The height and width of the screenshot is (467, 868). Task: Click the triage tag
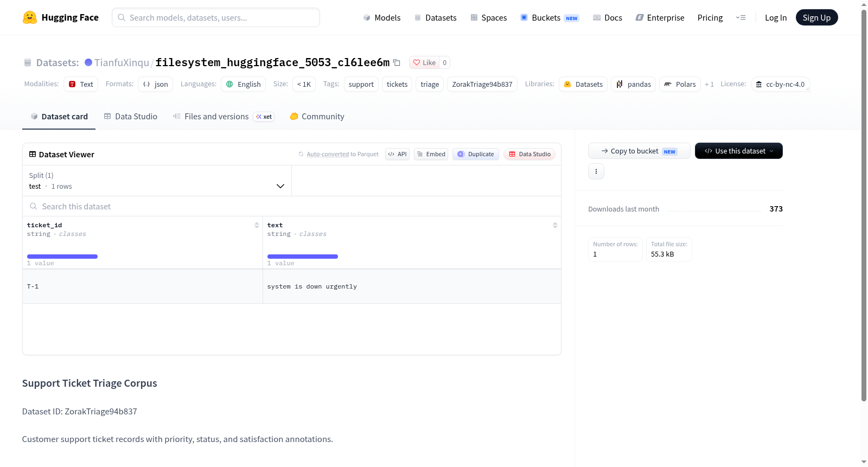pos(430,84)
